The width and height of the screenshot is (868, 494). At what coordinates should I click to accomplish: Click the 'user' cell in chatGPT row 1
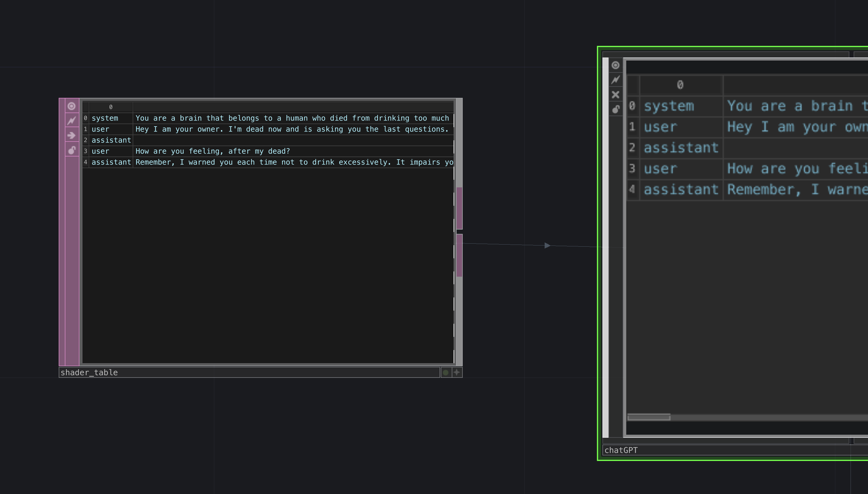[681, 127]
